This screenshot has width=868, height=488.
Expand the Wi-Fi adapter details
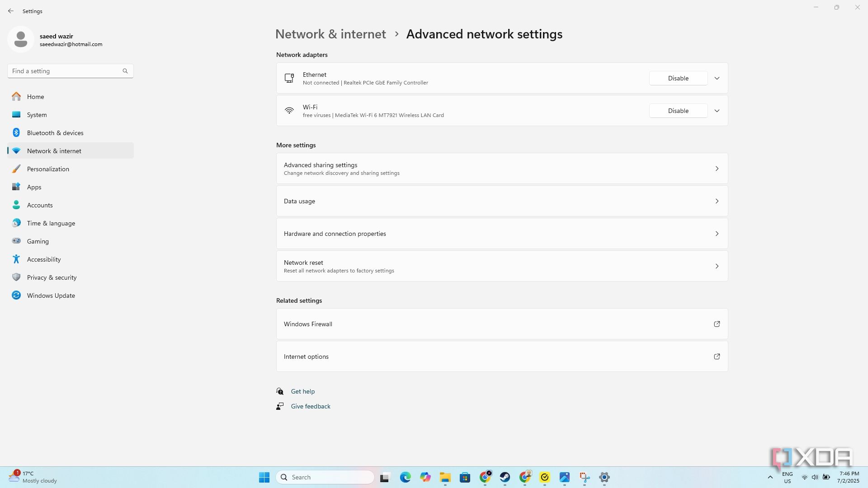[x=717, y=111]
